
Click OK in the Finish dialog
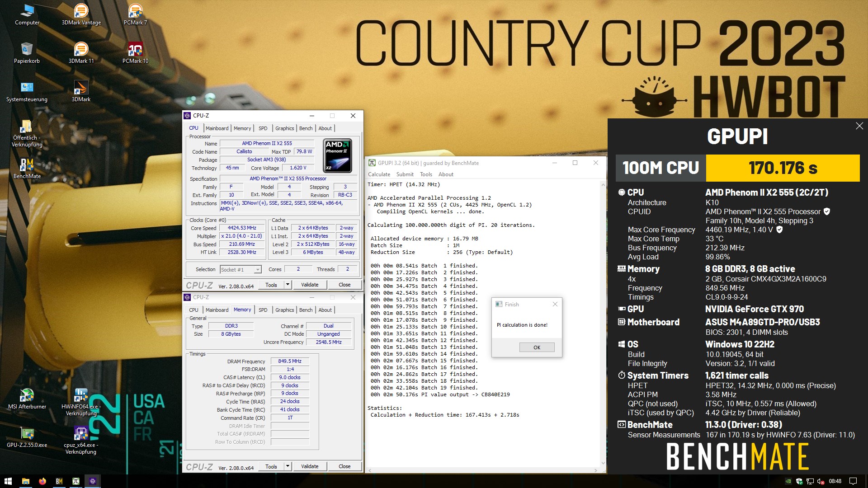(x=537, y=347)
